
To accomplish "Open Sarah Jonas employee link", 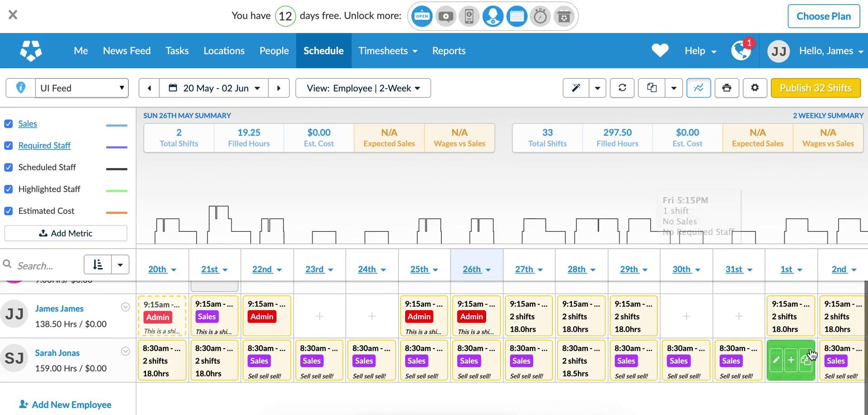I will [x=57, y=353].
